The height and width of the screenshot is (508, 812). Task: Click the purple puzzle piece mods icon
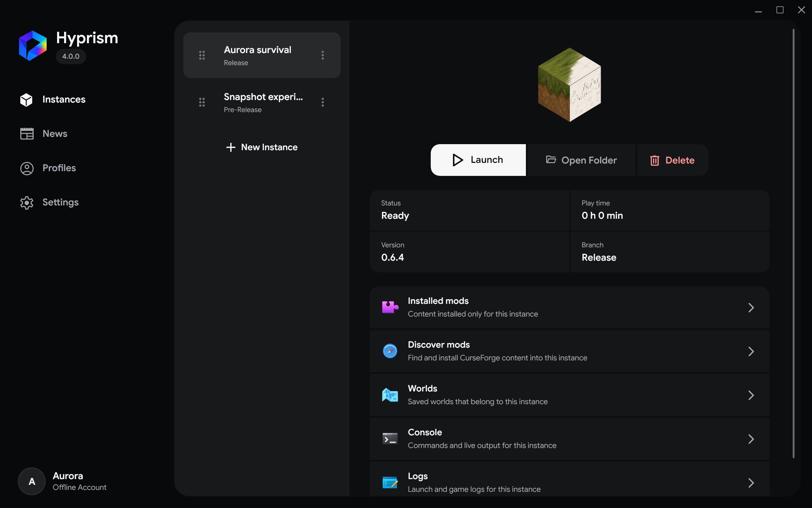[390, 307]
